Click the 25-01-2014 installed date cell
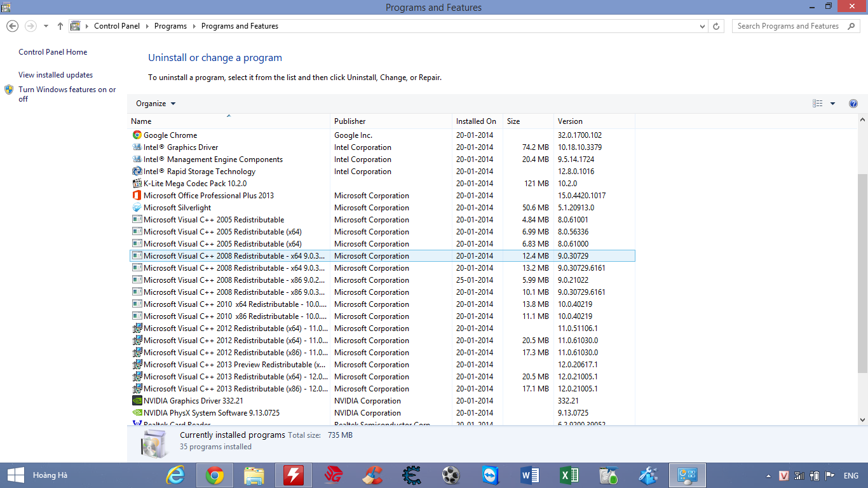 click(475, 280)
